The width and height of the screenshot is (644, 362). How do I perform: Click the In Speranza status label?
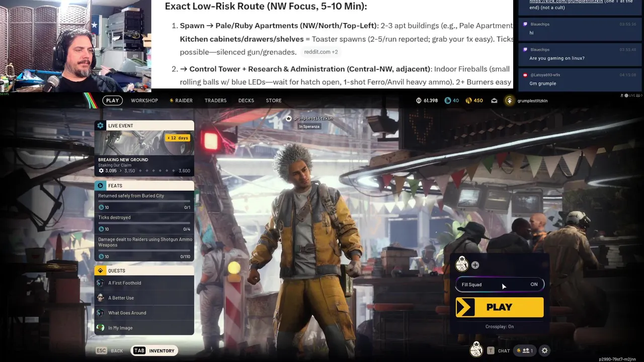pos(309,127)
